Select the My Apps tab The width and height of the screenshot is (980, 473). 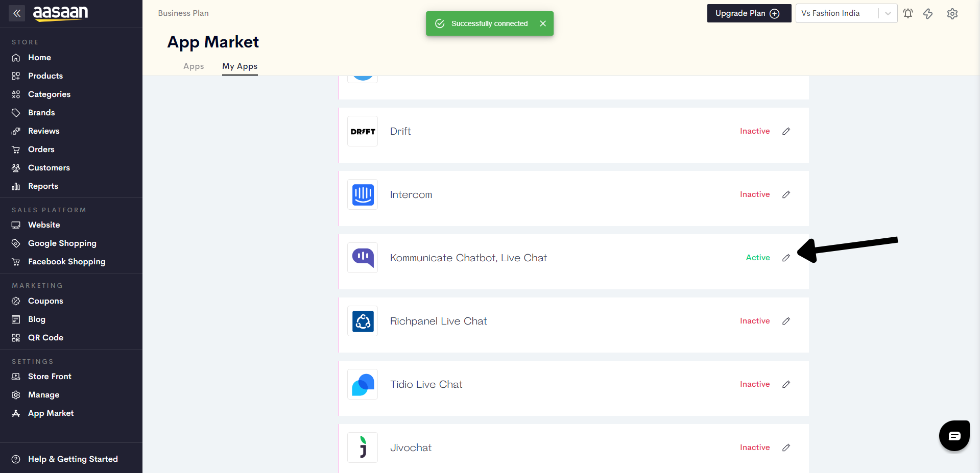[x=240, y=66]
